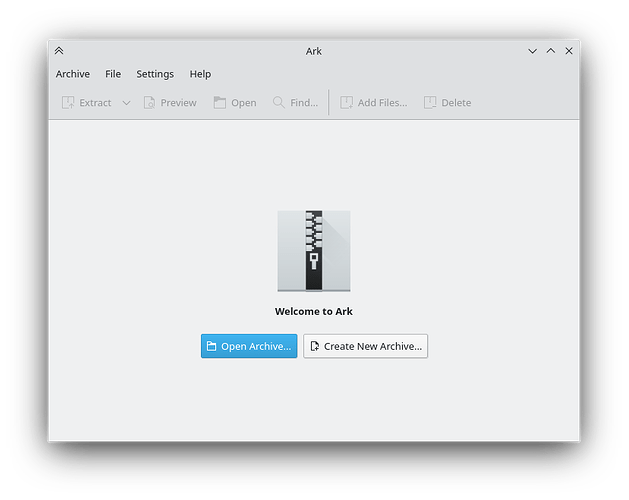Click the Delete toolbar icon

click(x=430, y=103)
